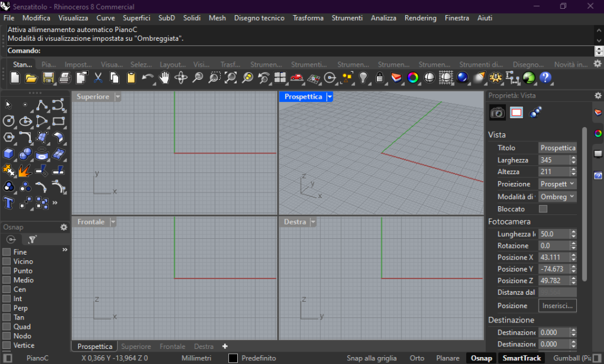Click the Polygon tool icon
The height and width of the screenshot is (364, 604).
point(8,138)
